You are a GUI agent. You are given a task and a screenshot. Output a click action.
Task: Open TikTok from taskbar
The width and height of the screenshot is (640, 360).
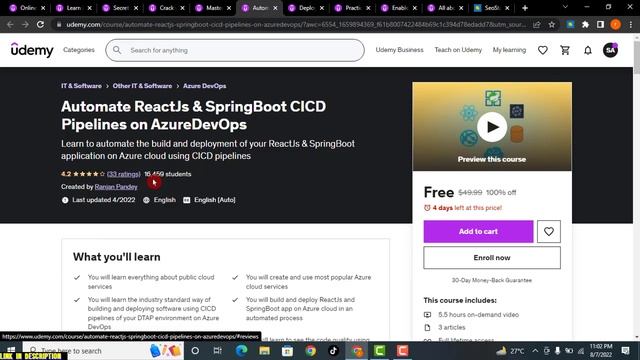pos(333,351)
